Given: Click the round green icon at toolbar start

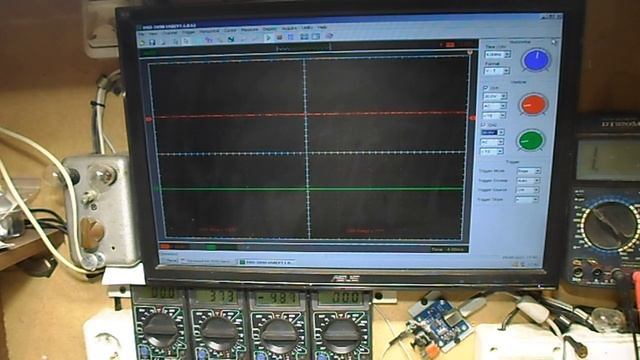Looking at the screenshot, I should tap(142, 42).
